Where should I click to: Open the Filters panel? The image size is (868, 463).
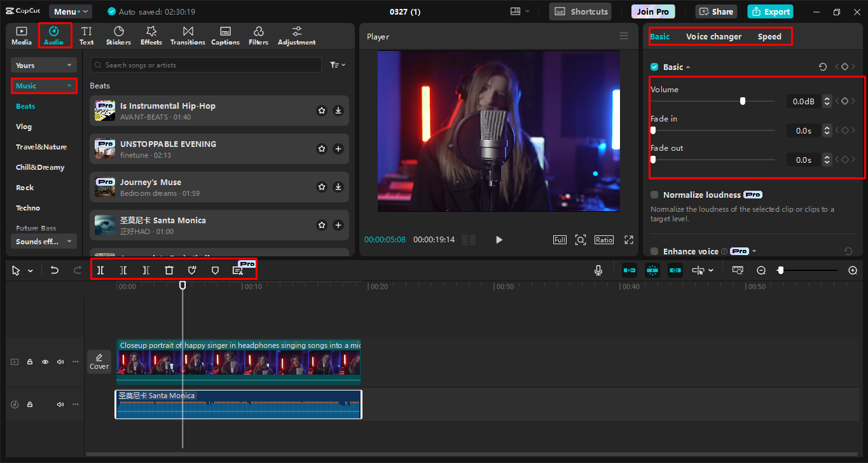tap(258, 36)
